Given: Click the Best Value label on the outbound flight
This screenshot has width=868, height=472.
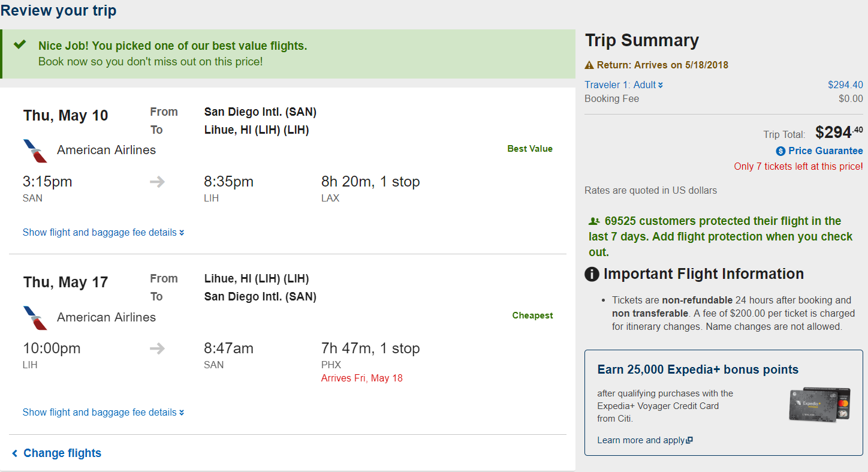Looking at the screenshot, I should [530, 149].
